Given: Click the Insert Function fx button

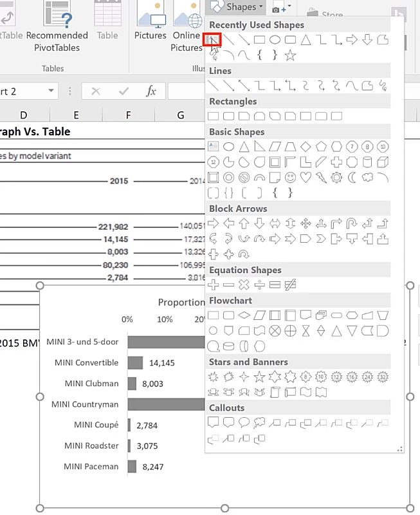Looking at the screenshot, I should click(151, 91).
